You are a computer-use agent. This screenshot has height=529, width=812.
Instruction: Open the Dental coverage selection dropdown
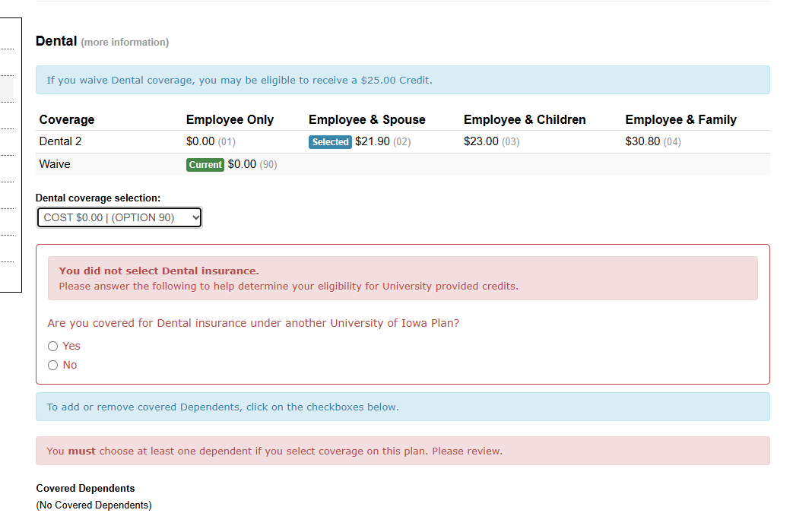tap(119, 217)
